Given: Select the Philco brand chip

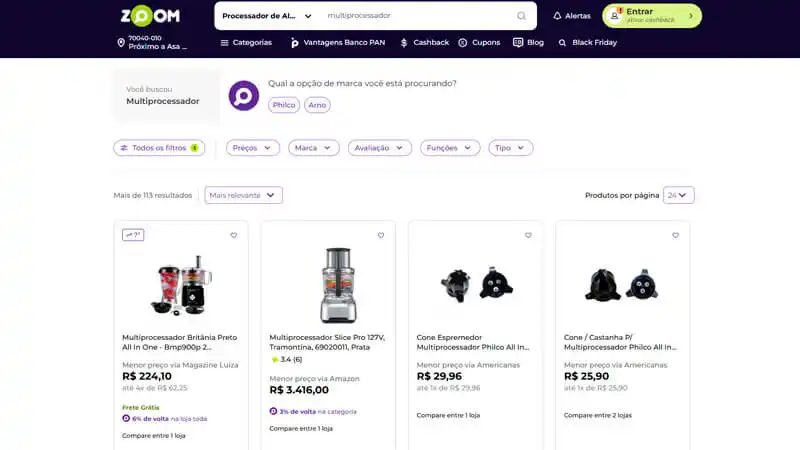Looking at the screenshot, I should [x=284, y=105].
